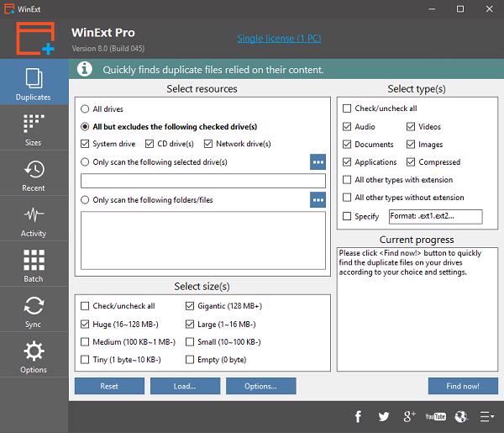Open the Options gear section
504x433 pixels.
[33, 357]
